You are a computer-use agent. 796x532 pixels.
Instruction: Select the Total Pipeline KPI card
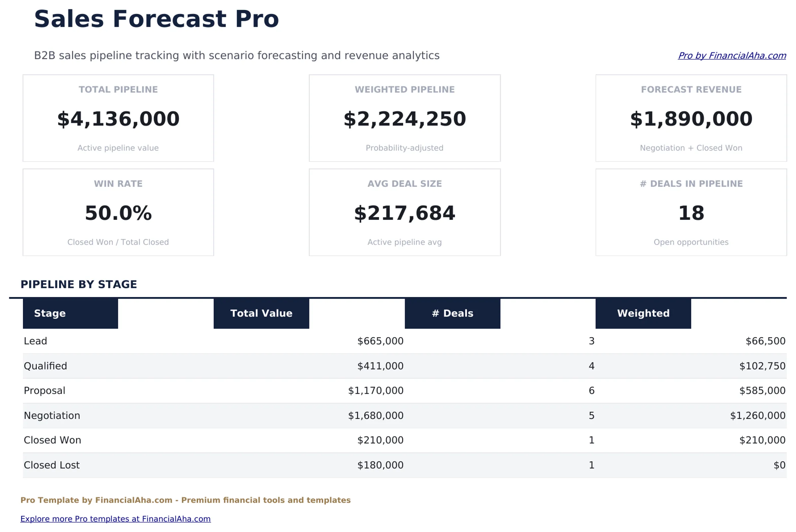pyautogui.click(x=118, y=118)
